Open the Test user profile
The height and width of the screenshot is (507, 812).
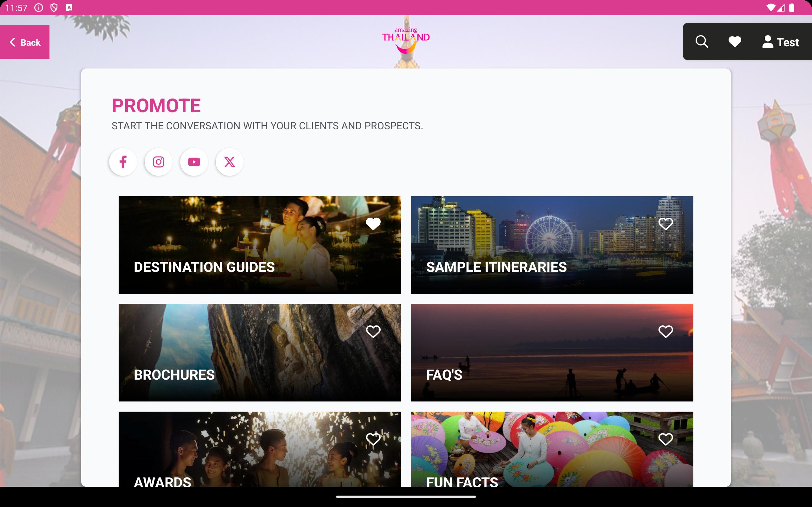point(781,42)
